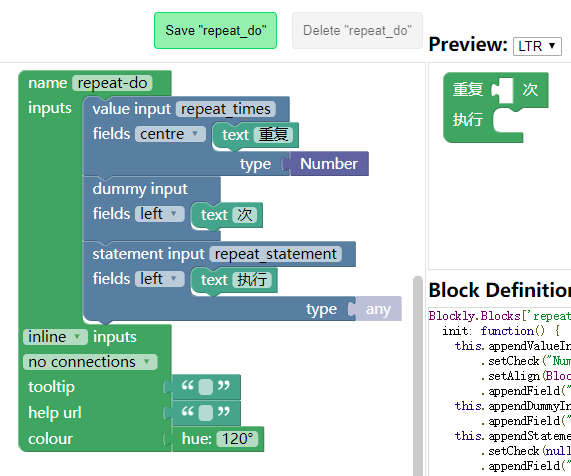The height and width of the screenshot is (476, 571).
Task: Open the statement input left alignment dropdown
Action: [x=160, y=279]
